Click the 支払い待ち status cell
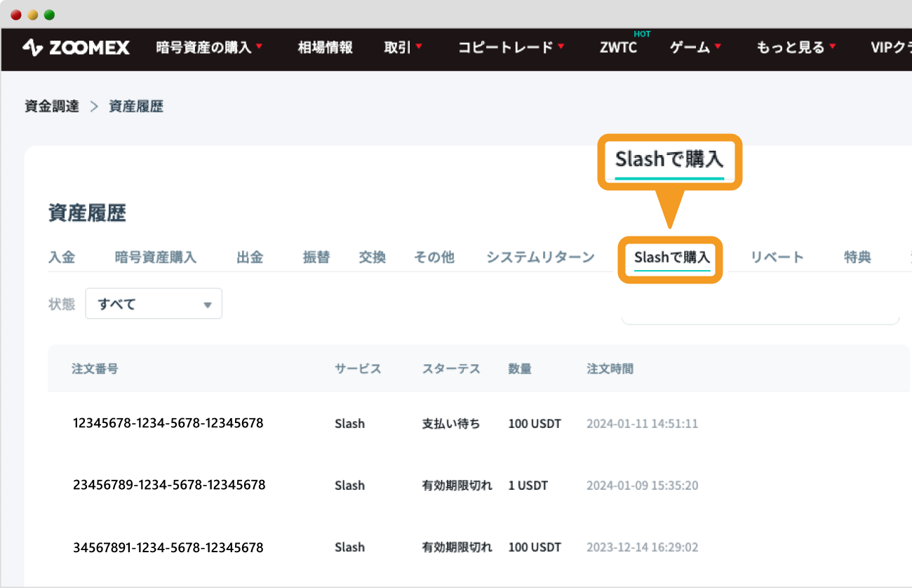This screenshot has width=912, height=588. click(x=451, y=424)
